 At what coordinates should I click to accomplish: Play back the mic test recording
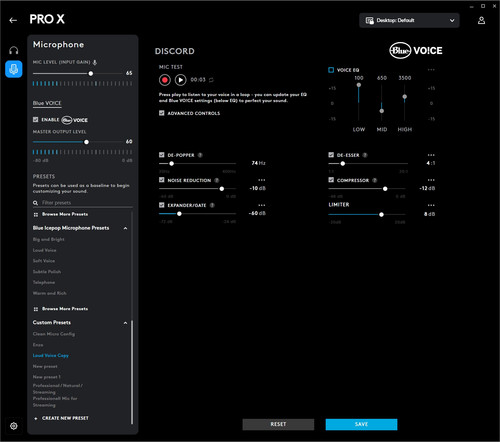(x=180, y=80)
